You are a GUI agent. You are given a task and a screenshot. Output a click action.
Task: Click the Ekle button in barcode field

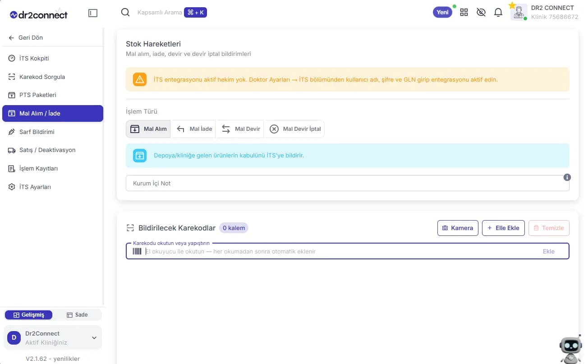tap(548, 251)
